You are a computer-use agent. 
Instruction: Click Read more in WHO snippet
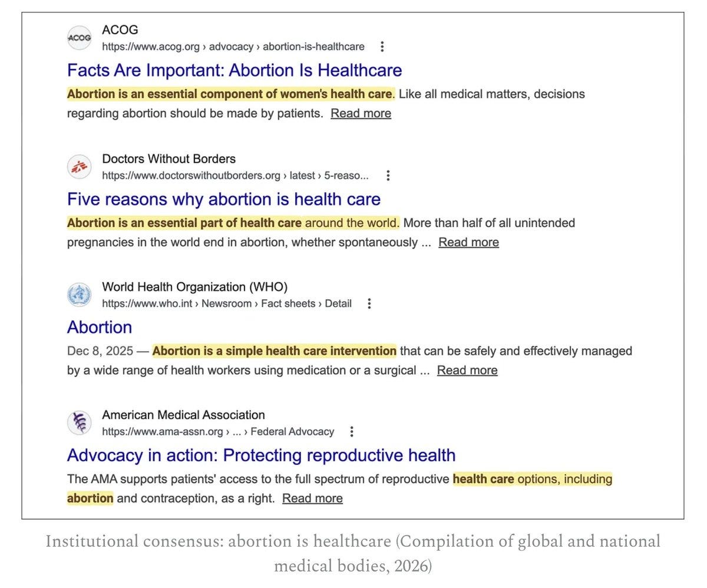(x=467, y=370)
